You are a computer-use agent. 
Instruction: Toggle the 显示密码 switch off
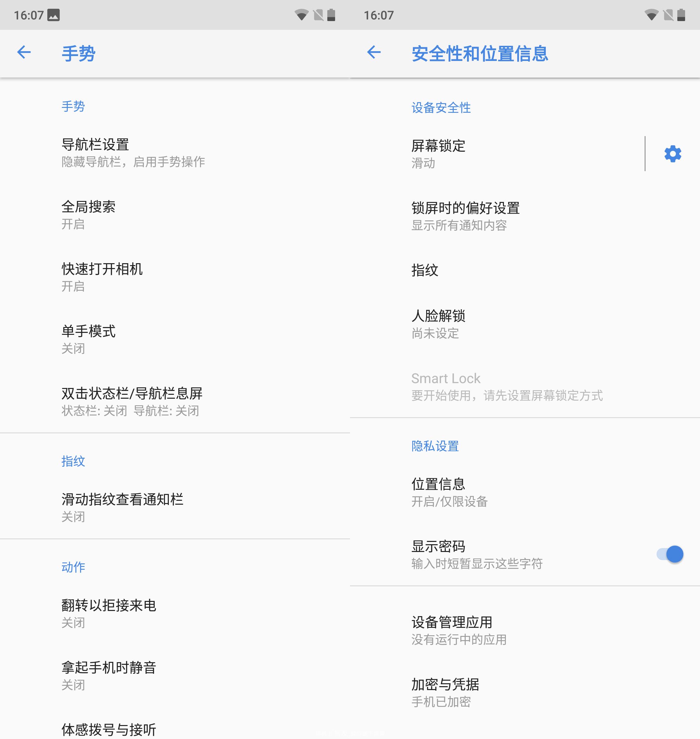670,554
